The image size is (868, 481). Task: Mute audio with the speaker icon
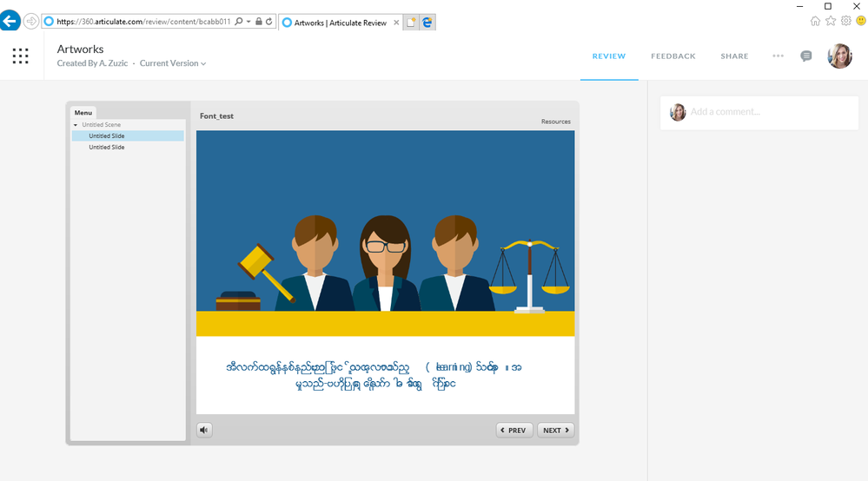(x=204, y=430)
